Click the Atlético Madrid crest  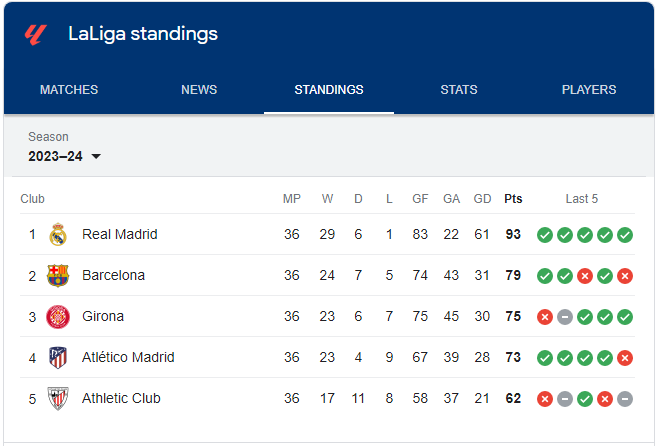[58, 357]
